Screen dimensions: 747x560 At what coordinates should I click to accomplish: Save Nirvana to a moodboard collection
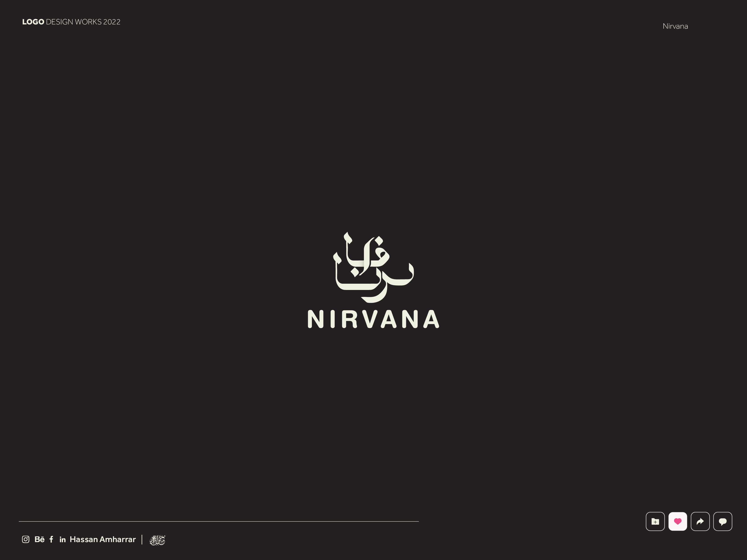point(655,521)
